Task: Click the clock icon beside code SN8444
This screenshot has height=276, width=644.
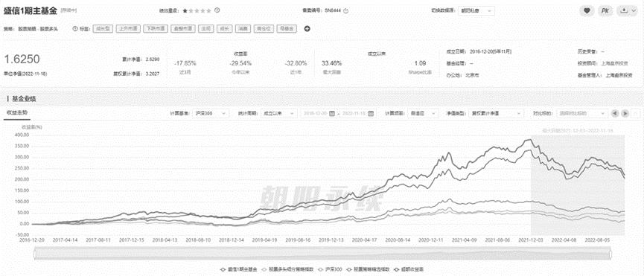Action: [345, 11]
